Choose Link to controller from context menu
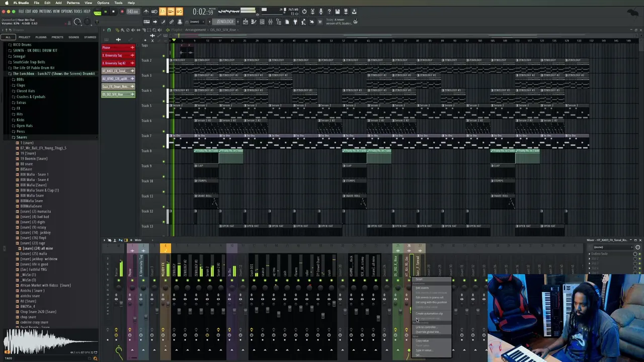 [426, 327]
